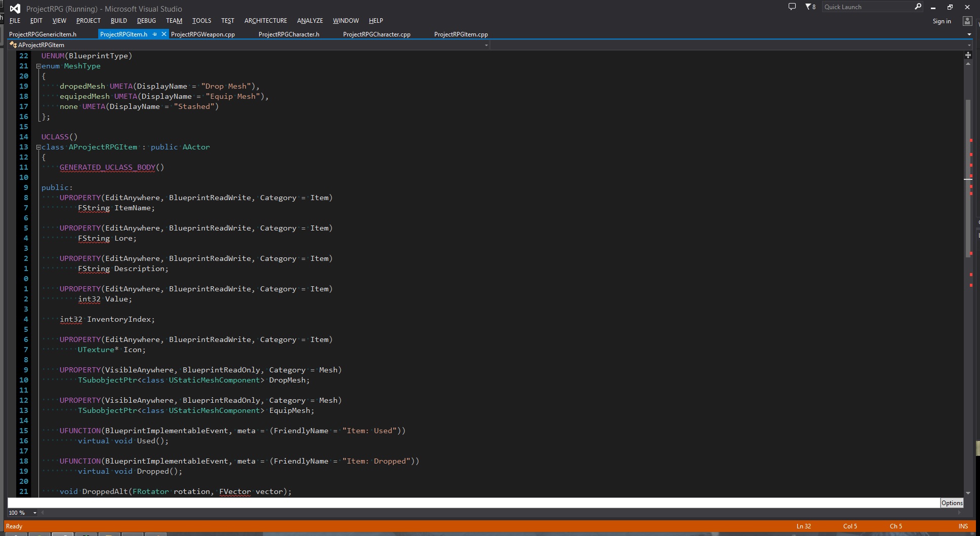Image resolution: width=980 pixels, height=536 pixels.
Task: Open the DEBUG menu
Action: click(x=146, y=21)
